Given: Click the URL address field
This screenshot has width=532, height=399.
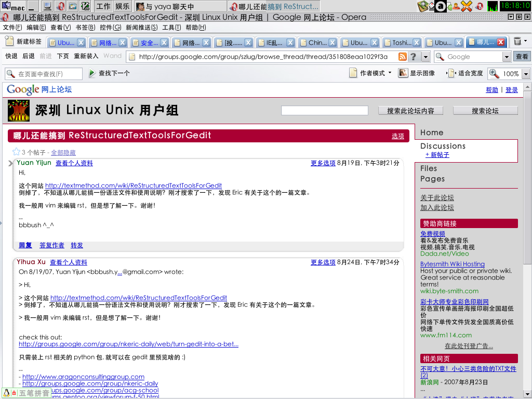Looking at the screenshot, I should click(x=262, y=57).
